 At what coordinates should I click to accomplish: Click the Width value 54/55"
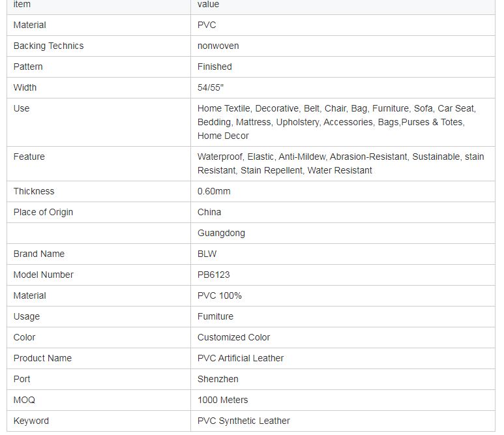(211, 88)
